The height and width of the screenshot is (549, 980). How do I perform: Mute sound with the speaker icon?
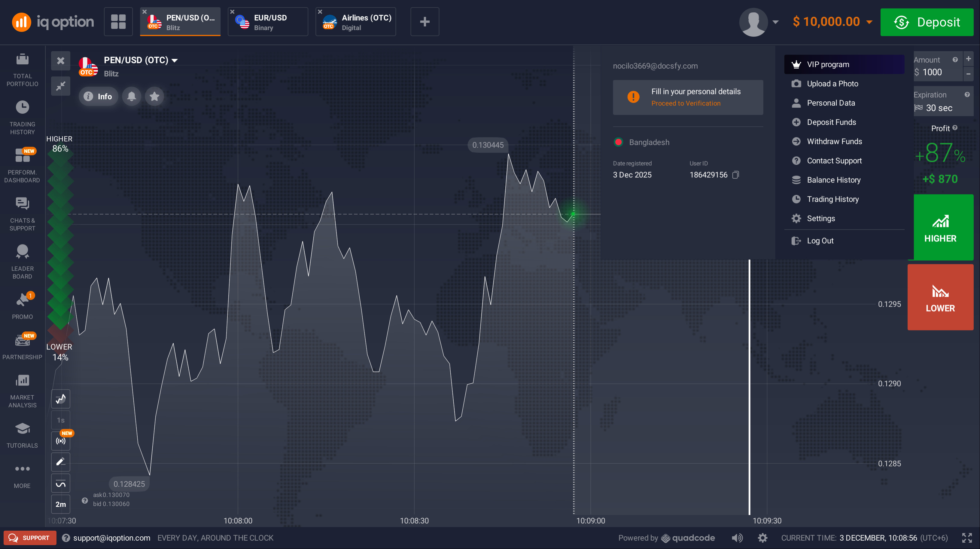point(737,538)
